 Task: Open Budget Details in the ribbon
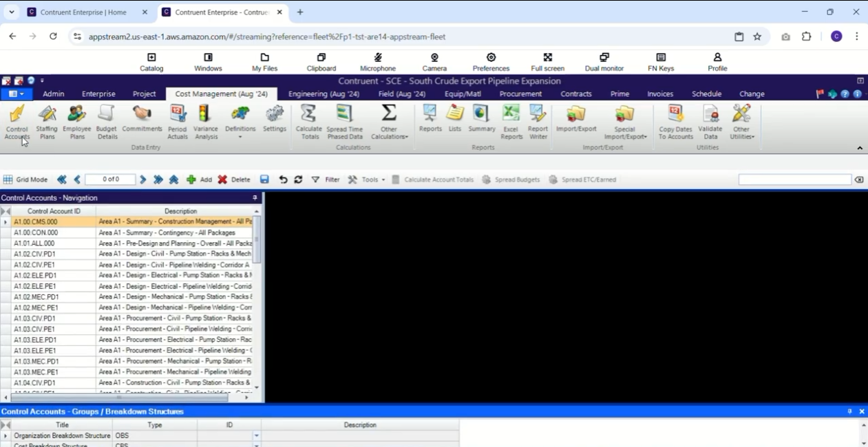pyautogui.click(x=107, y=122)
